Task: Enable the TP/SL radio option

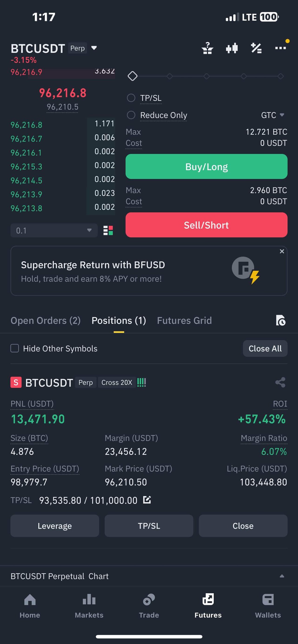Action: (131, 98)
